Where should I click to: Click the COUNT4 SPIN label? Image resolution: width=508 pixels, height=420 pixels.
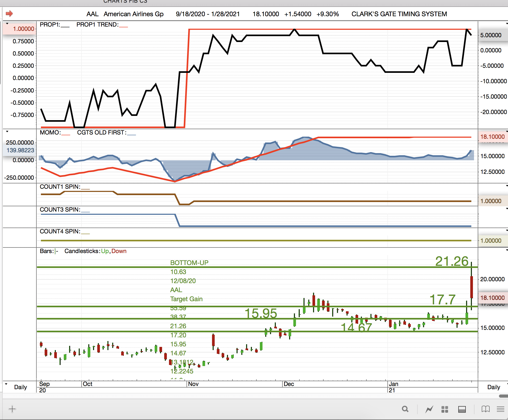[x=60, y=231]
